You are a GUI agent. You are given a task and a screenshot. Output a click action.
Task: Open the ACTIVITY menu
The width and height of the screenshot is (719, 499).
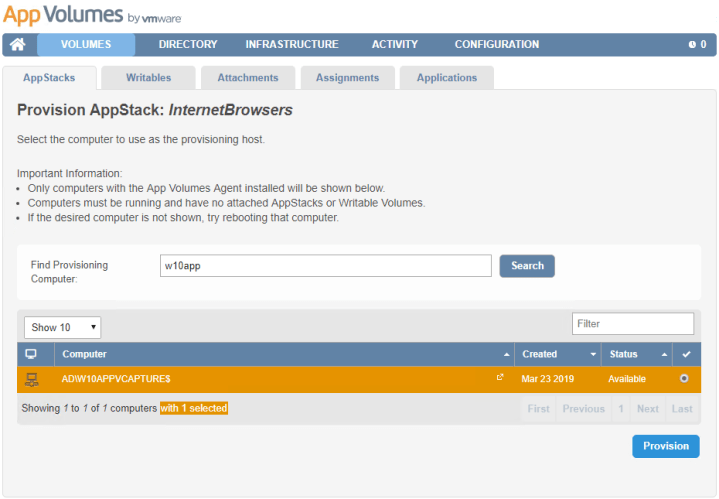[395, 44]
